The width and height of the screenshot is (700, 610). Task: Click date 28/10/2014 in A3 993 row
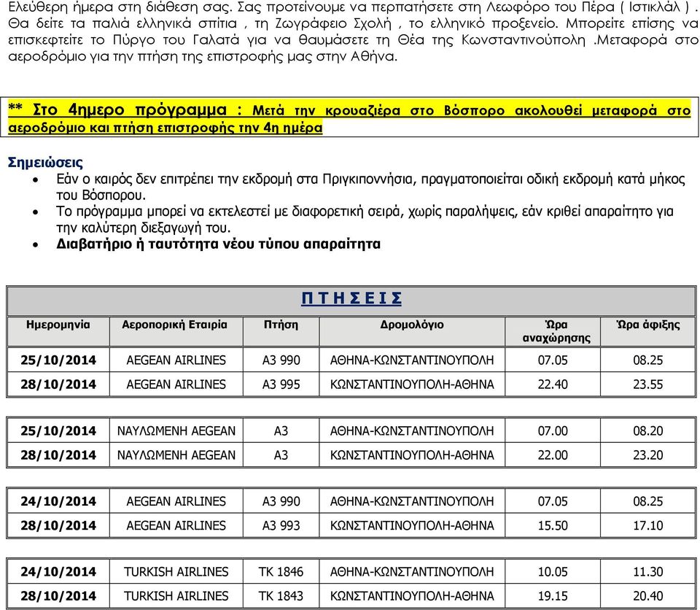[x=58, y=525]
